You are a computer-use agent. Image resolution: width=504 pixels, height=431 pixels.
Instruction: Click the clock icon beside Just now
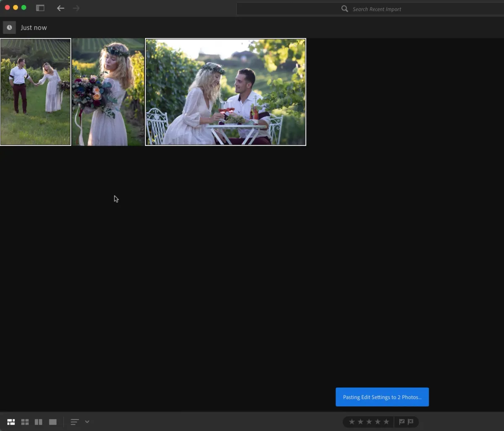coord(9,27)
